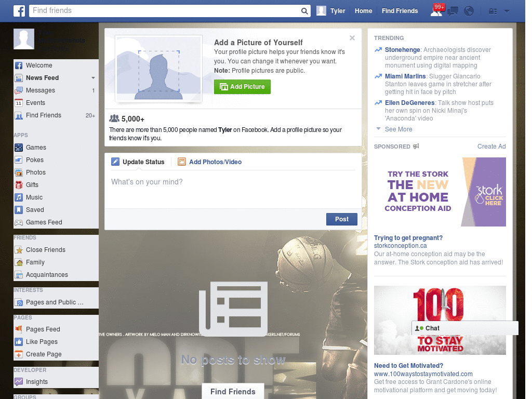The height and width of the screenshot is (399, 532).
Task: Click Find Friends button below No posts
Action: tap(233, 392)
